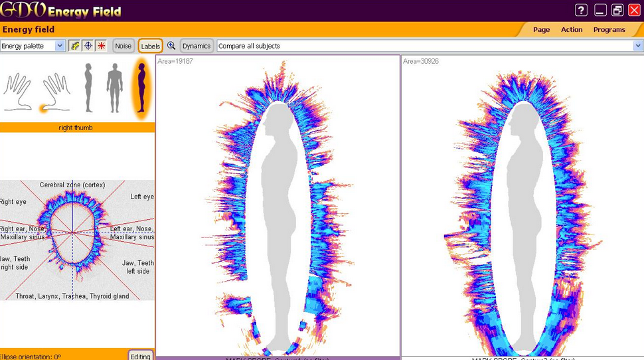Toggle the Dynamics button
The height and width of the screenshot is (360, 644).
[x=197, y=46]
